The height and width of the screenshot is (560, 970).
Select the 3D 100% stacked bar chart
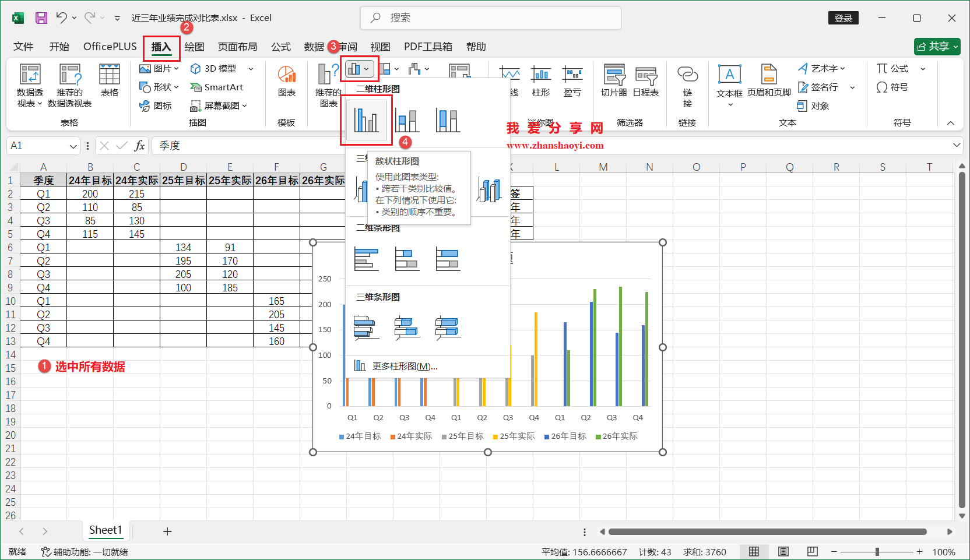pyautogui.click(x=448, y=327)
